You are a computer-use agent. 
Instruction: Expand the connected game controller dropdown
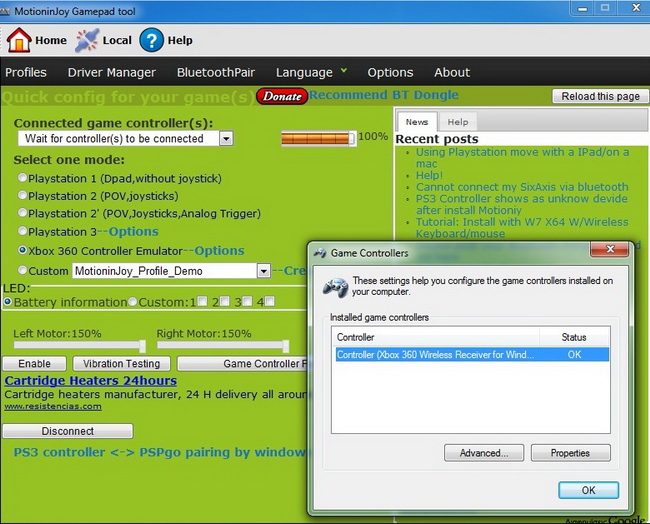(226, 139)
